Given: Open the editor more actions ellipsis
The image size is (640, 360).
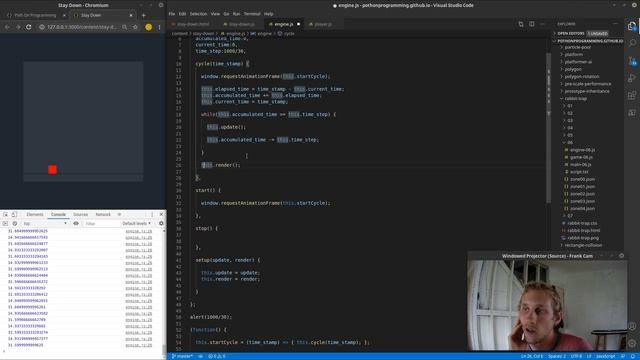Looking at the screenshot, I should (x=542, y=24).
